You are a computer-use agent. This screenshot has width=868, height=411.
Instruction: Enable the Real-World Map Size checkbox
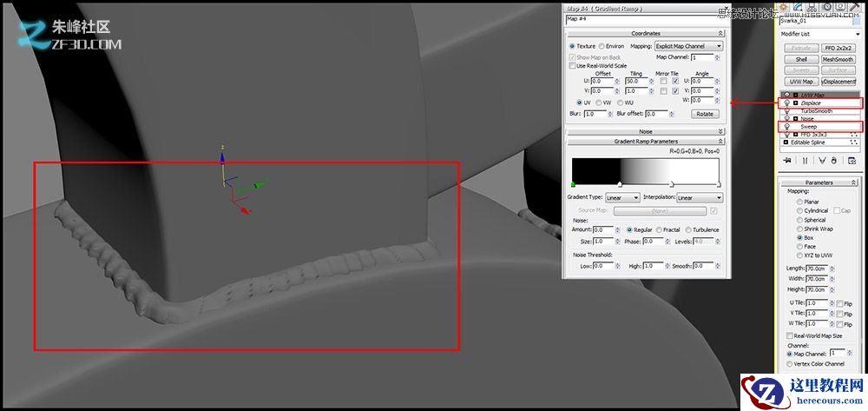click(x=789, y=335)
